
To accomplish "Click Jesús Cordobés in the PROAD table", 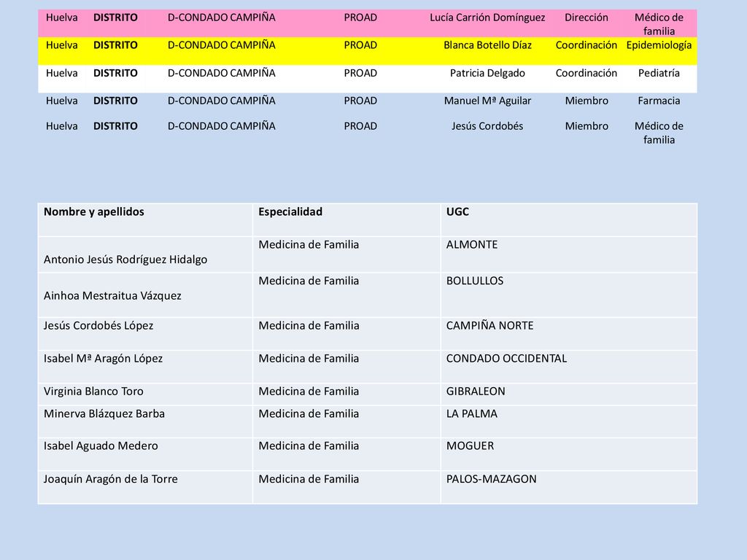I will [x=487, y=126].
